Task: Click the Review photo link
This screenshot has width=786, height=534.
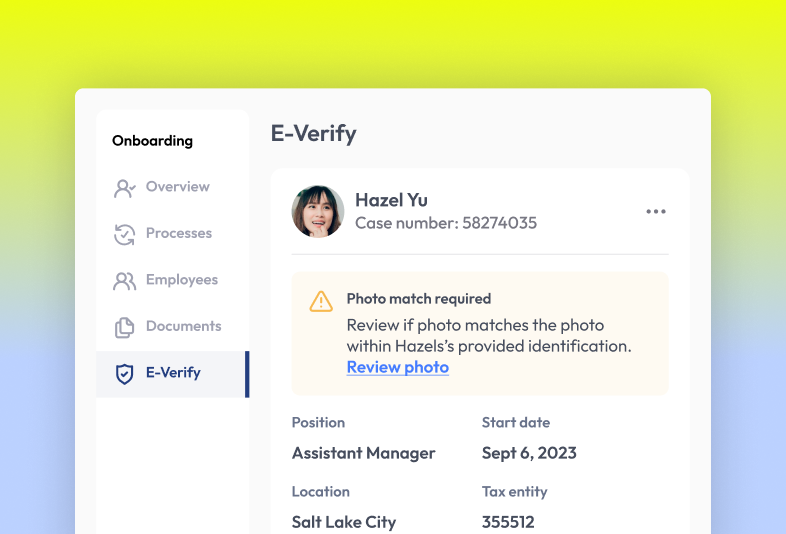Action: tap(398, 367)
